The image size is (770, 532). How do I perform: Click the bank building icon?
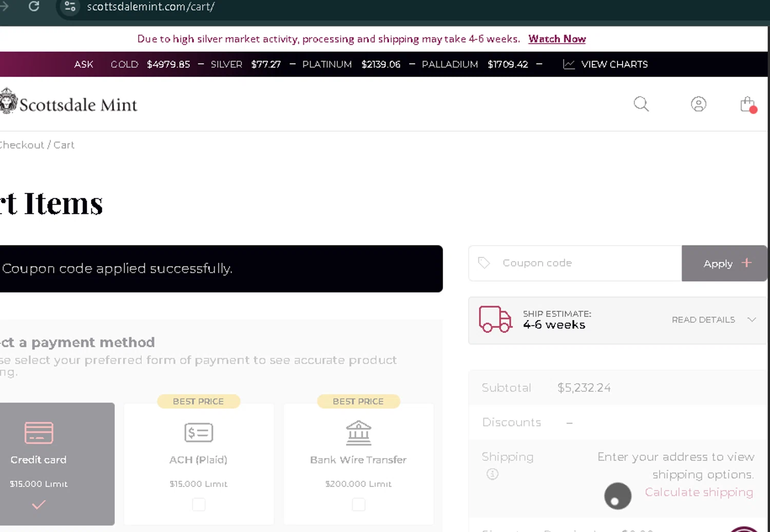pyautogui.click(x=358, y=432)
